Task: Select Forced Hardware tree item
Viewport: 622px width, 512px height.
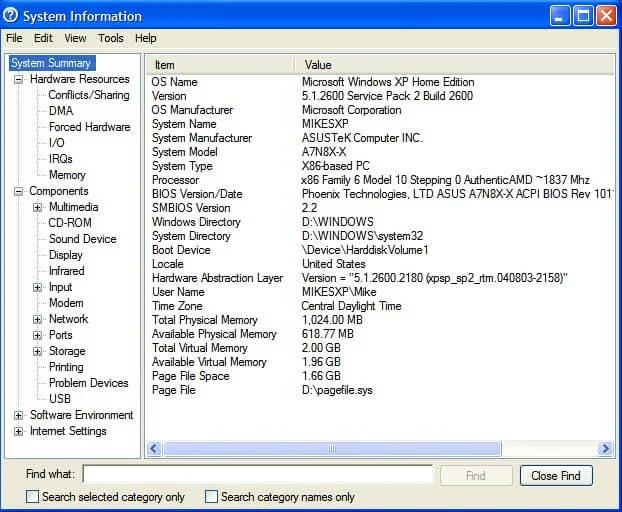Action: pos(90,127)
